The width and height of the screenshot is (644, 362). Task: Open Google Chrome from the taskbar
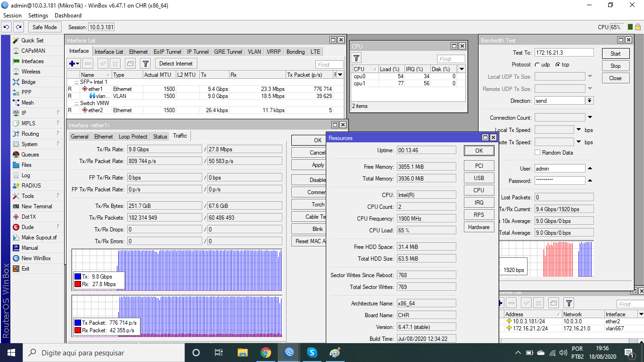[x=265, y=353]
